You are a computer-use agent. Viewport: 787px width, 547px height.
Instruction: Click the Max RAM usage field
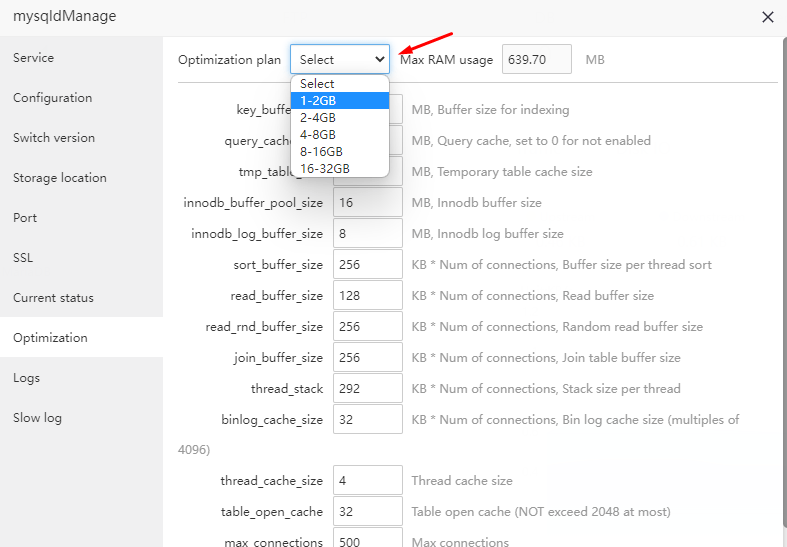pyautogui.click(x=536, y=60)
